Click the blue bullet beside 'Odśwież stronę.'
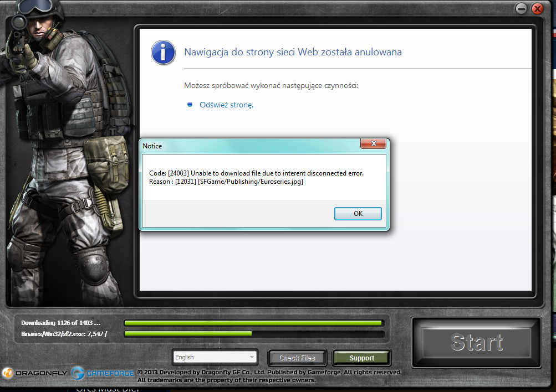556x392 pixels. [x=190, y=105]
